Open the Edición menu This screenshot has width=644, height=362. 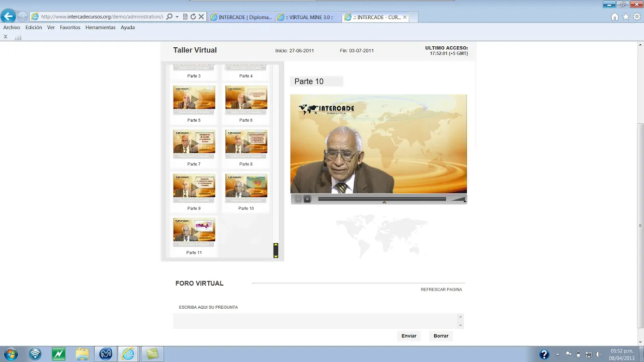(x=34, y=28)
